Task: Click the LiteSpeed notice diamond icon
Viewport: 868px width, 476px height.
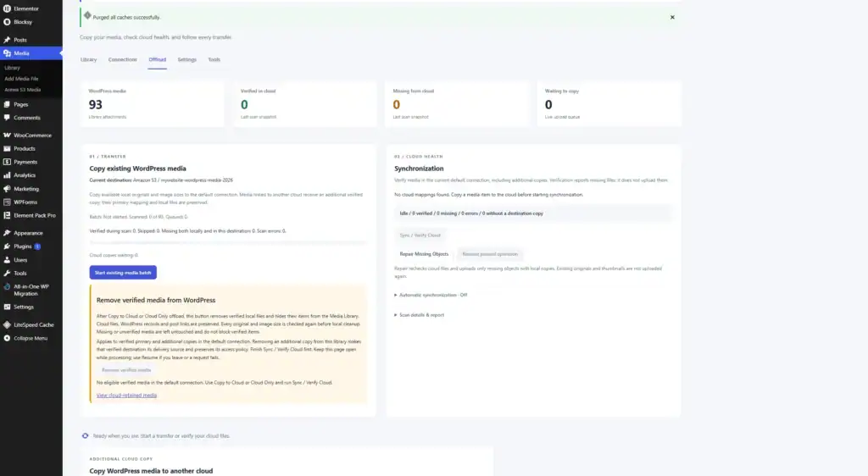Action: (x=87, y=15)
